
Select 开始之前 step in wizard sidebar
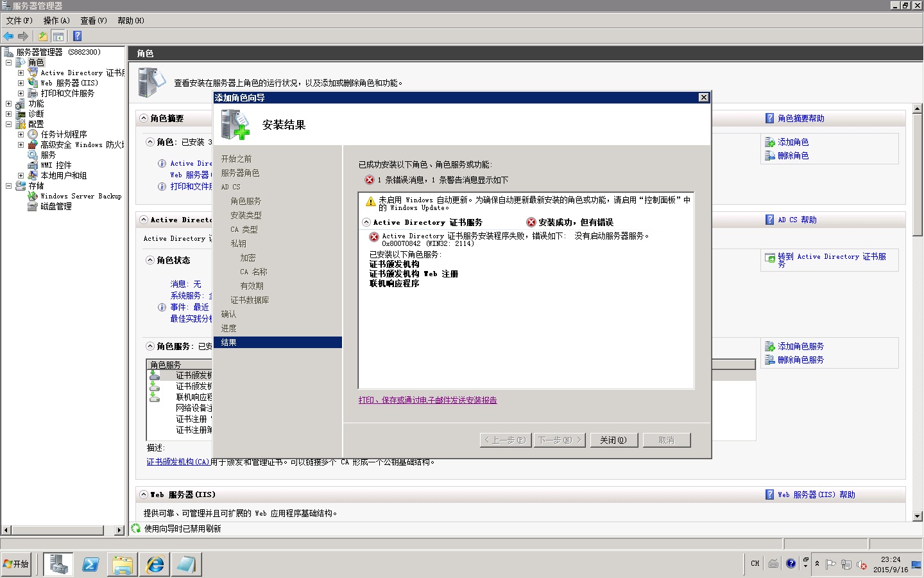[x=237, y=159]
